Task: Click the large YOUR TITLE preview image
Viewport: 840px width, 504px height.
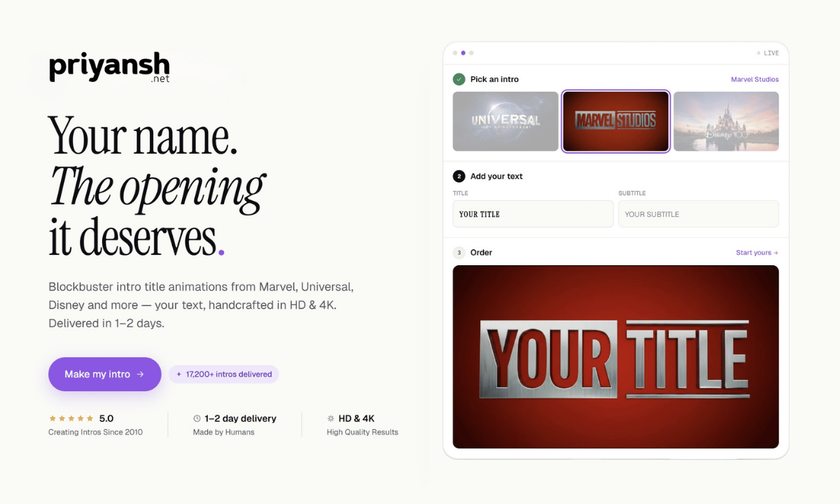Action: pyautogui.click(x=616, y=357)
